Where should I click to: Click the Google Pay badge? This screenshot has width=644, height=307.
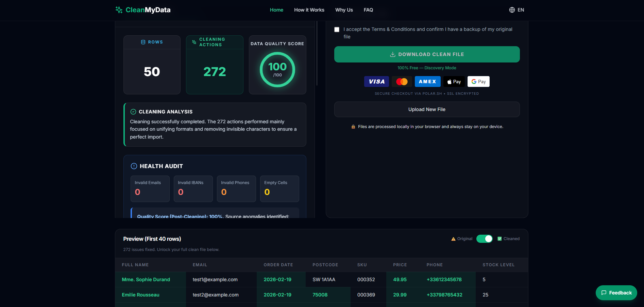(478, 82)
